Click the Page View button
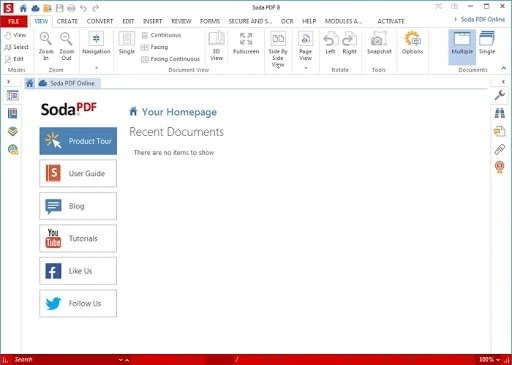This screenshot has height=365, width=512. pyautogui.click(x=305, y=46)
